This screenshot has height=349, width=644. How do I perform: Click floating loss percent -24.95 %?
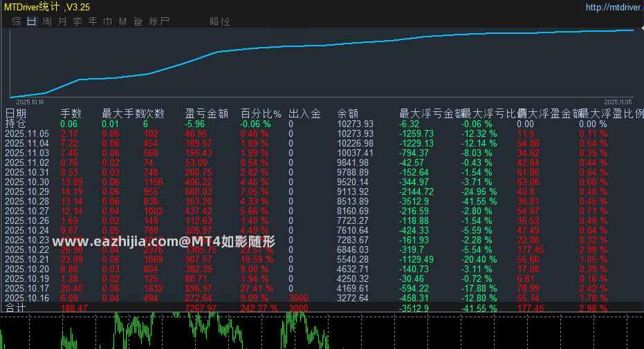click(x=479, y=192)
